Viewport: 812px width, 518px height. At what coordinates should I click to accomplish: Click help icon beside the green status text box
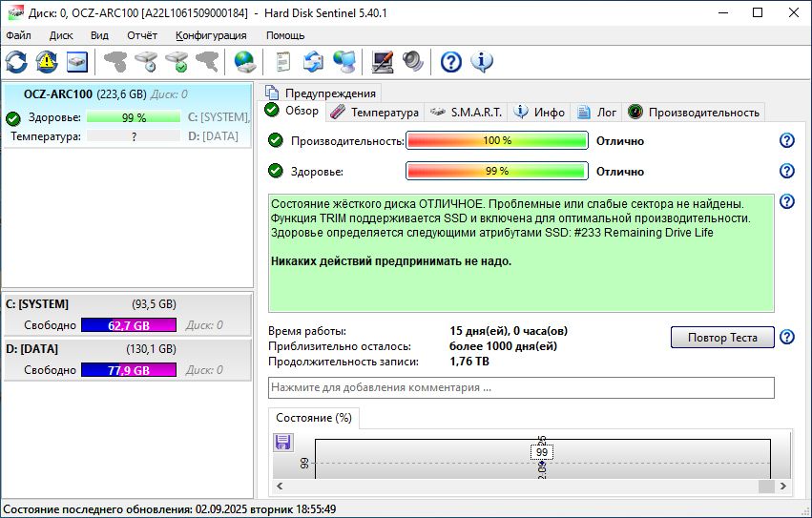pos(787,201)
